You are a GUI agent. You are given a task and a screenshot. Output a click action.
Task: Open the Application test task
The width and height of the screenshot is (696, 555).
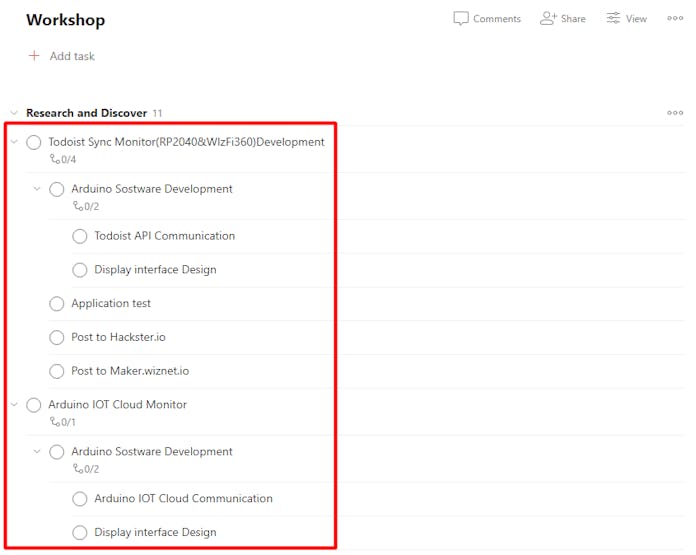(111, 303)
